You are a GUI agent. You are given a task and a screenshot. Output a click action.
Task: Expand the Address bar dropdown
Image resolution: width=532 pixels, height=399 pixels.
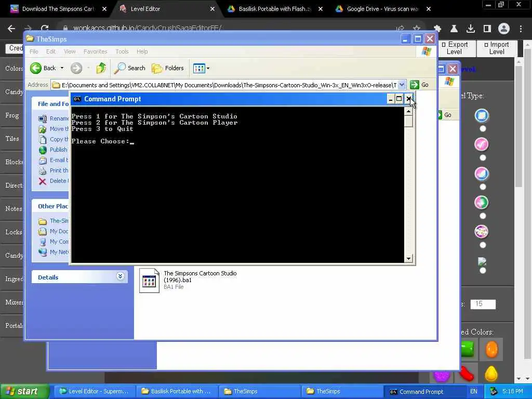(402, 85)
